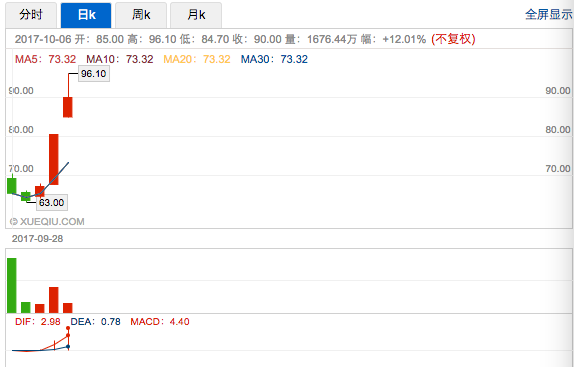This screenshot has width=574, height=367.
Task: Click the MACD: 4.40 value
Action: (160, 322)
